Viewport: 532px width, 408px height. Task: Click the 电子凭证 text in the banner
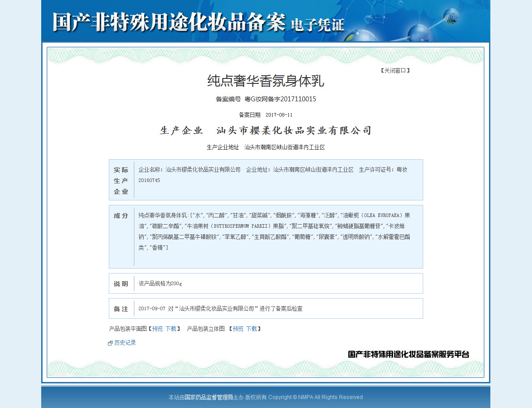click(318, 25)
